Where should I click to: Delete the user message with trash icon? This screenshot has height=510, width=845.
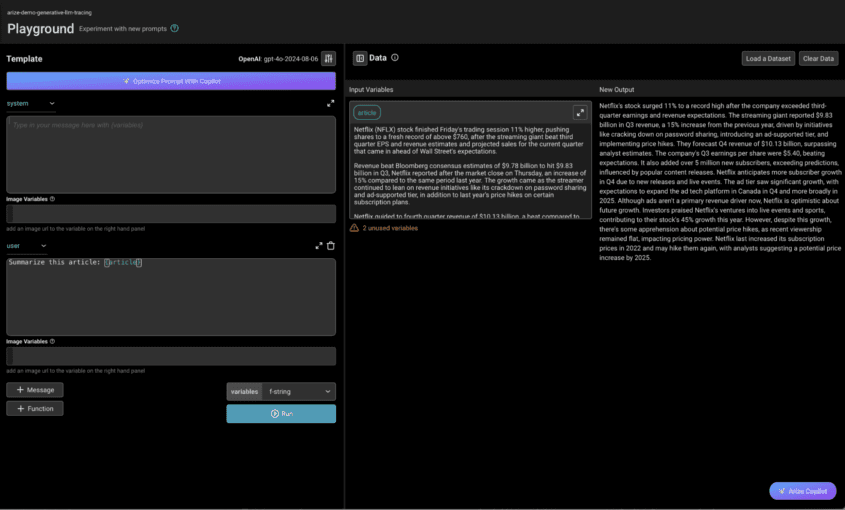click(x=331, y=246)
